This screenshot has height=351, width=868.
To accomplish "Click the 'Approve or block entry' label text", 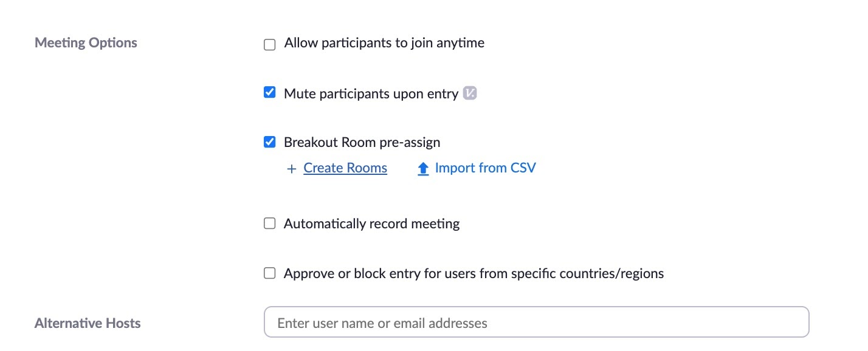I will point(474,274).
